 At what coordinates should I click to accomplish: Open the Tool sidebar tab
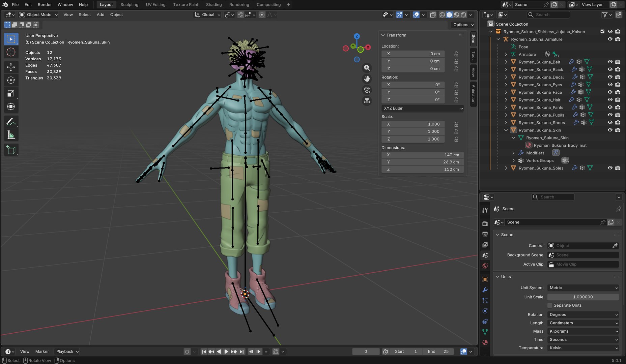(x=473, y=55)
